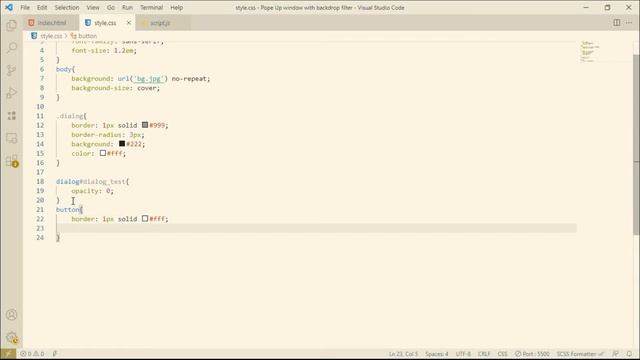The height and width of the screenshot is (360, 640).
Task: Click the background-size: cover declaration
Action: coord(116,88)
